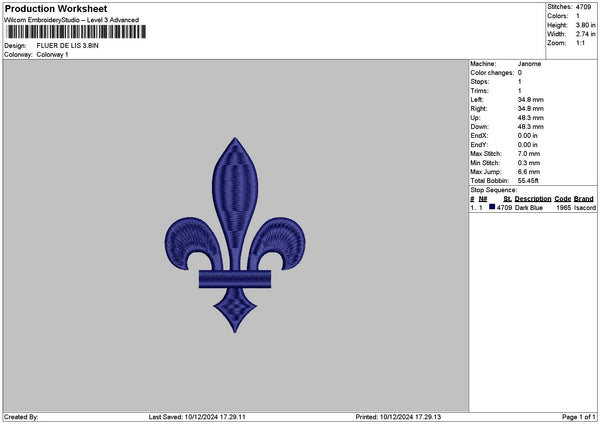Click the Wilcom EmbroideryStudio subtitle text
The width and height of the screenshot is (600, 424).
coord(72,20)
